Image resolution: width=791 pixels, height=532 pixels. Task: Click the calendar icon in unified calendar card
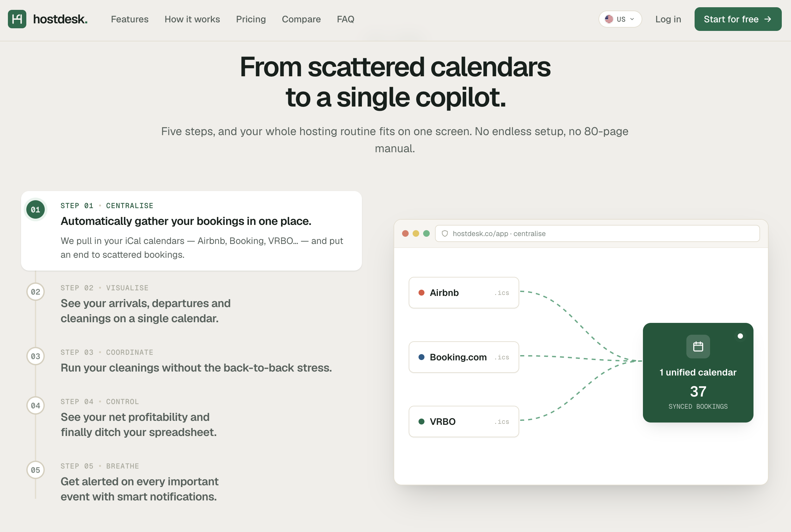point(698,347)
